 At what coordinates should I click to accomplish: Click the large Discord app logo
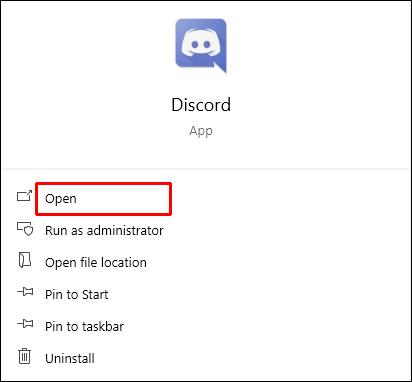click(x=201, y=46)
